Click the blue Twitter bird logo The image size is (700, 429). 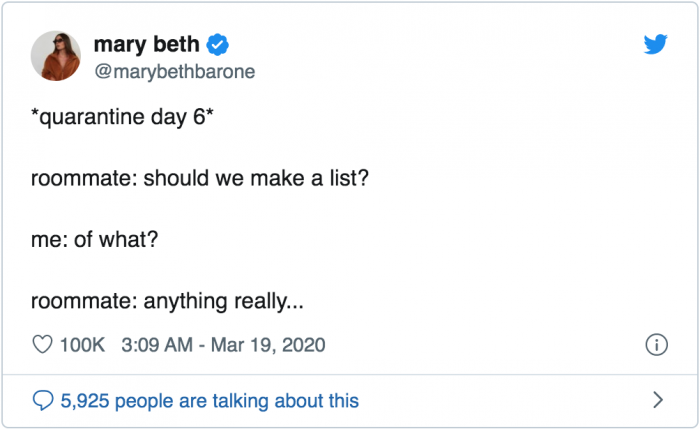tap(655, 45)
